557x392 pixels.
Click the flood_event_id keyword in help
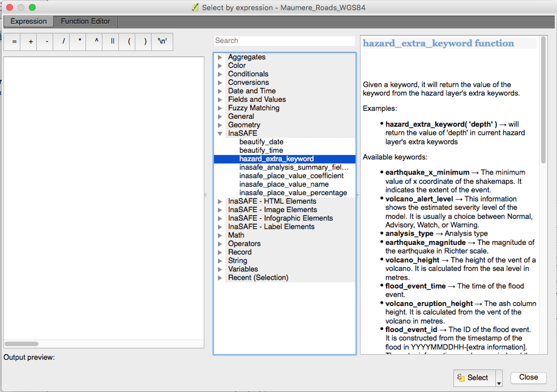pos(411,329)
